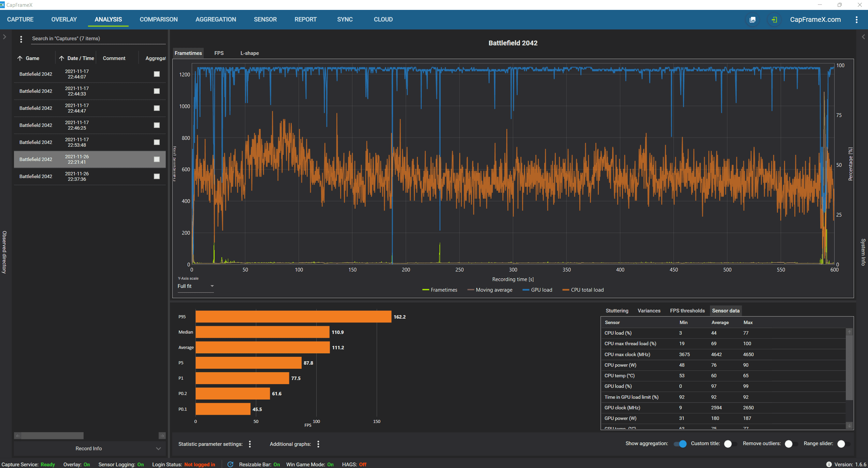The height and width of the screenshot is (468, 868).
Task: Select the Sensor data tab
Action: pos(726,311)
